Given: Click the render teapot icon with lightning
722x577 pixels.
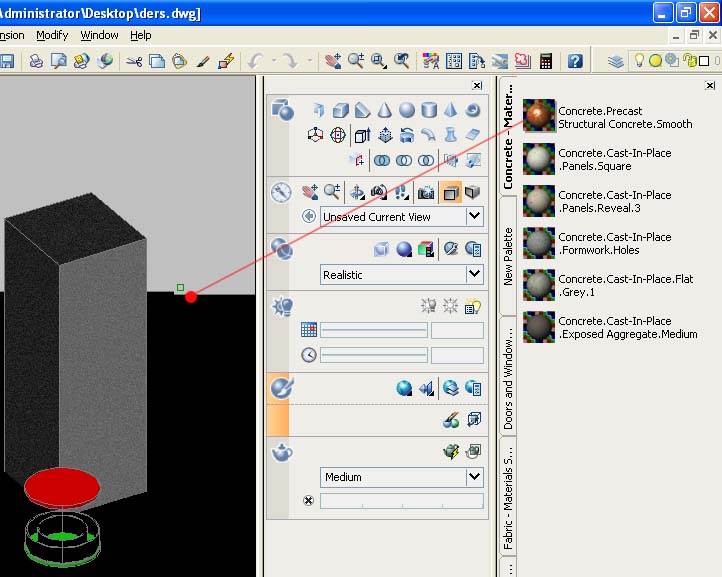Looking at the screenshot, I should pyautogui.click(x=452, y=452).
